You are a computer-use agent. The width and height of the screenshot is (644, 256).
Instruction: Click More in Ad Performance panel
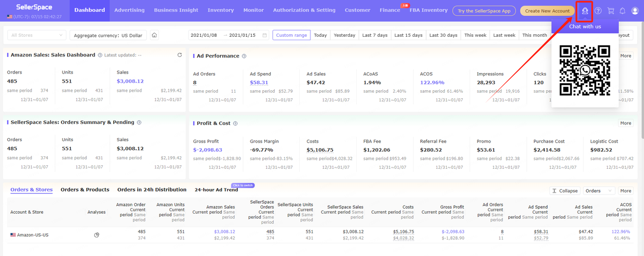625,56
